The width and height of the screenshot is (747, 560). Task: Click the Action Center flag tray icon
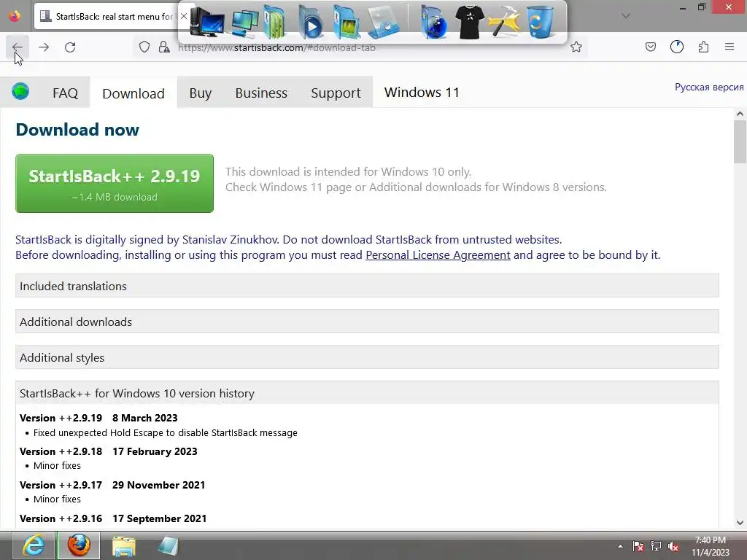coord(638,547)
